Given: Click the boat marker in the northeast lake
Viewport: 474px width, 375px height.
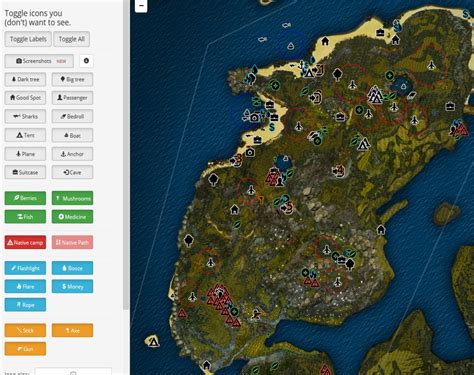Looking at the screenshot, I should coord(404,86).
